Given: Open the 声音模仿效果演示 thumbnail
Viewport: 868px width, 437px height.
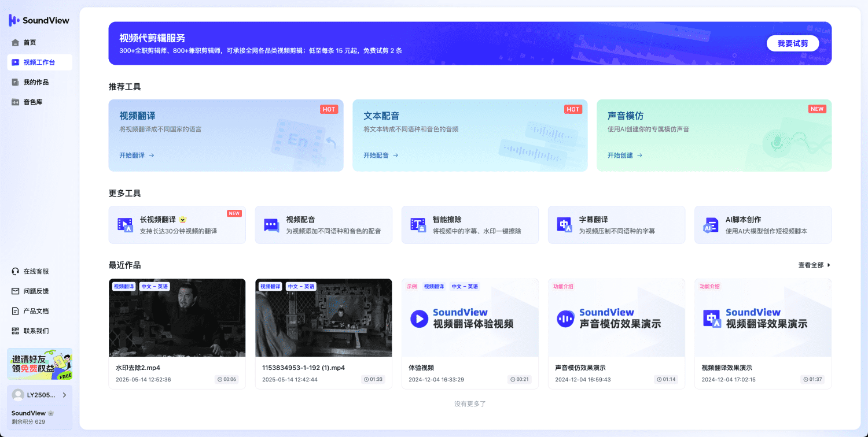Looking at the screenshot, I should point(616,318).
